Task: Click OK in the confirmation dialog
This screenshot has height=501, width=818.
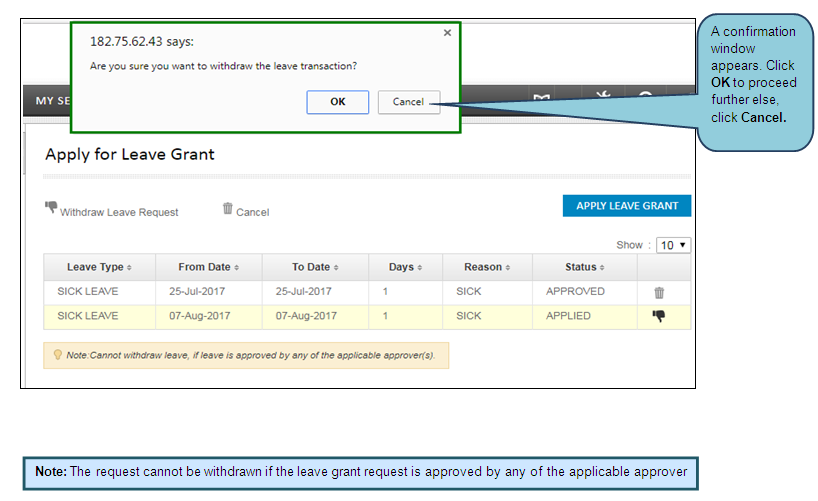Action: 338,102
